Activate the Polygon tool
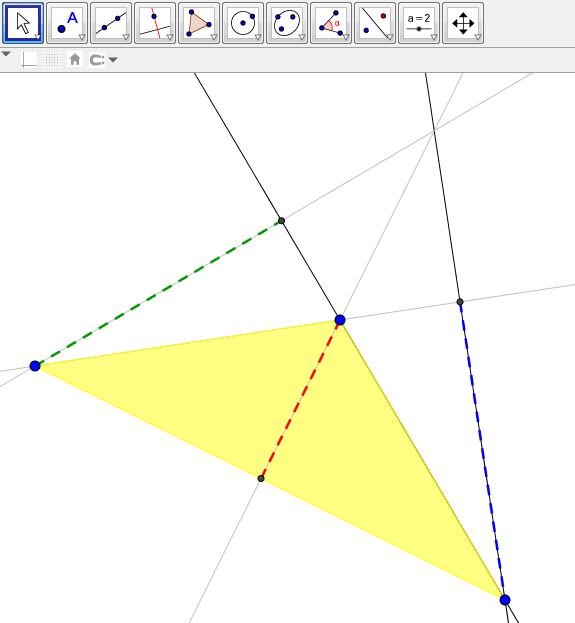Viewport: 575px width, 623px height. point(199,23)
